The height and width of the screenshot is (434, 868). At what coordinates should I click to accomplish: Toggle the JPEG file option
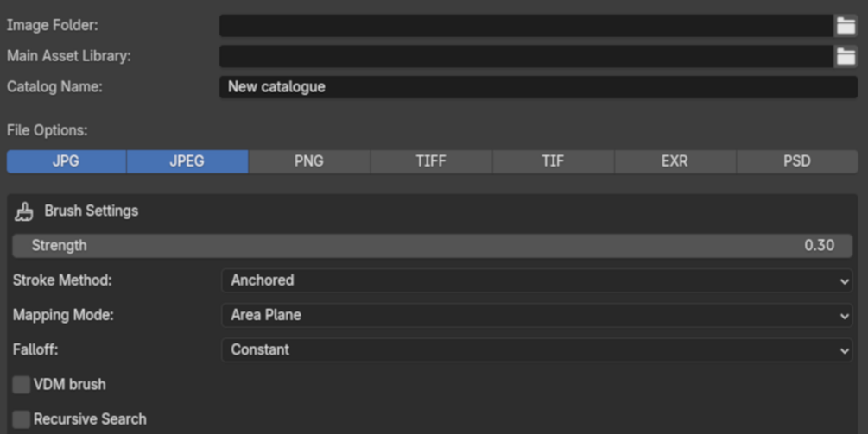point(187,161)
